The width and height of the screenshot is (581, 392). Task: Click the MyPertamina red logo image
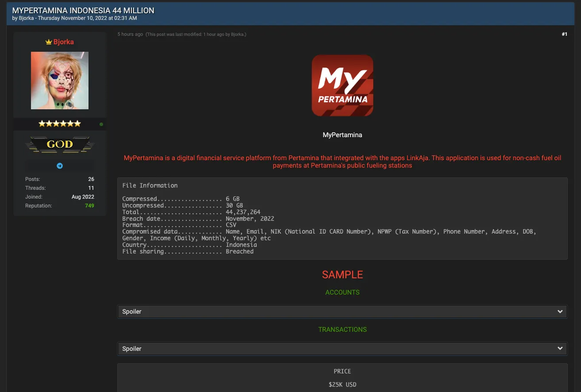(342, 86)
